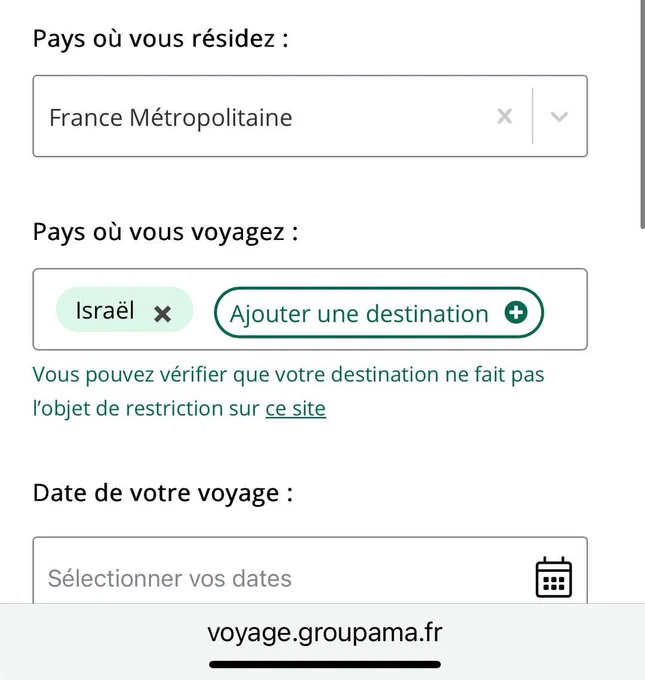Clear the France Métropolitaine selection
Screen dimensions: 645x680
pos(504,116)
